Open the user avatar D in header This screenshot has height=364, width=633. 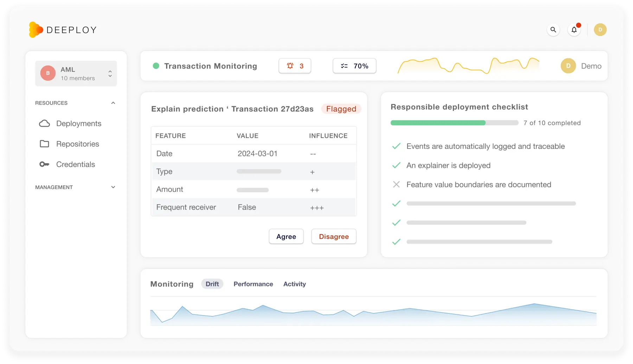point(600,30)
